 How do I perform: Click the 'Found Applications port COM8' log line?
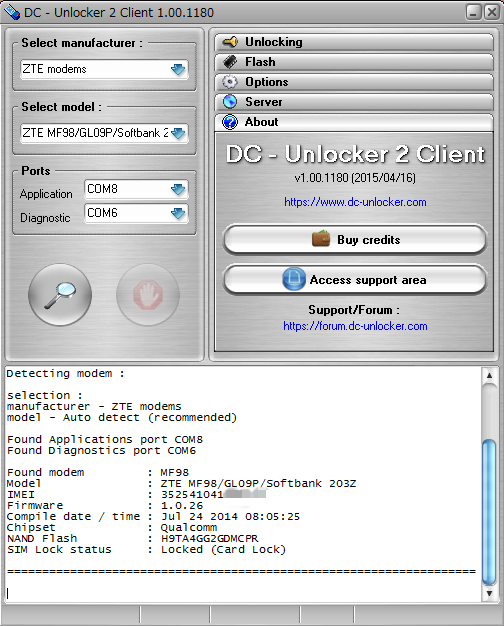pyautogui.click(x=105, y=440)
